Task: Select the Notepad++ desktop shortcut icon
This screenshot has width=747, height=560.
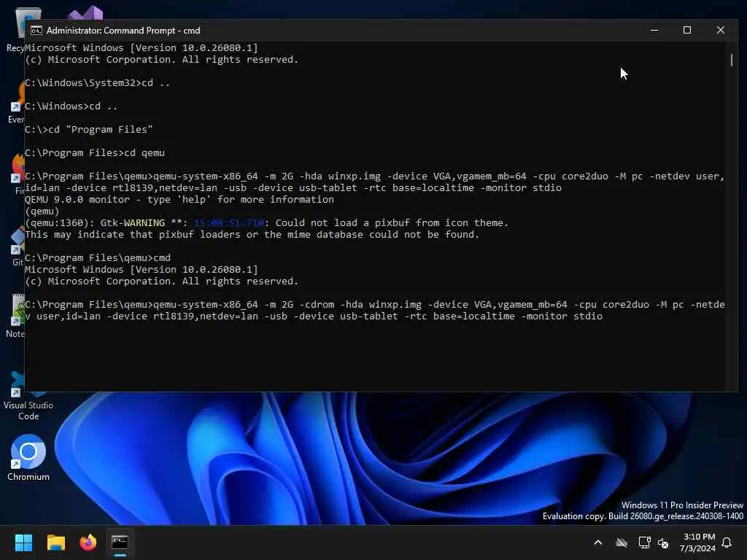Action: pyautogui.click(x=18, y=316)
